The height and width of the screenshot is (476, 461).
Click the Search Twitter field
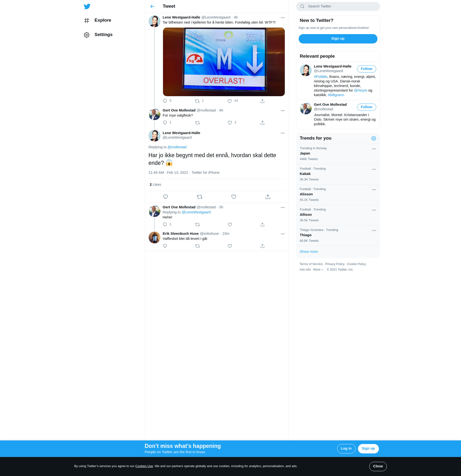[x=338, y=6]
